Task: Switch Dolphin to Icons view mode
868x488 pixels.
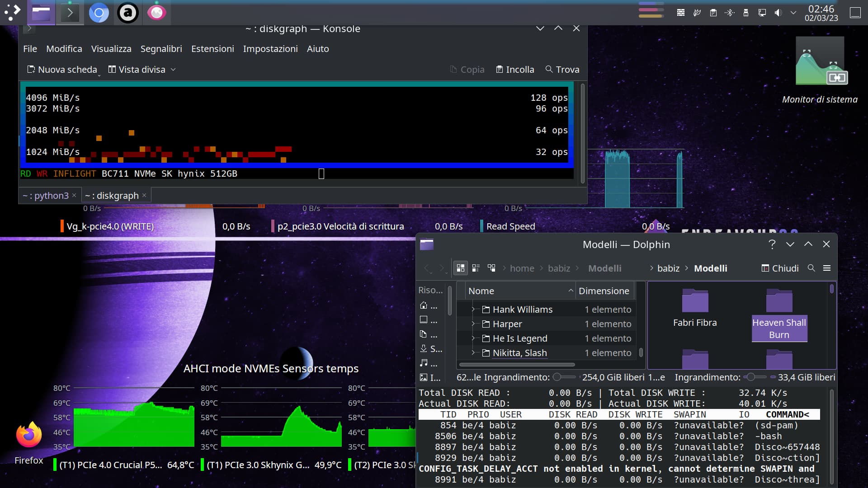Action: (460, 268)
